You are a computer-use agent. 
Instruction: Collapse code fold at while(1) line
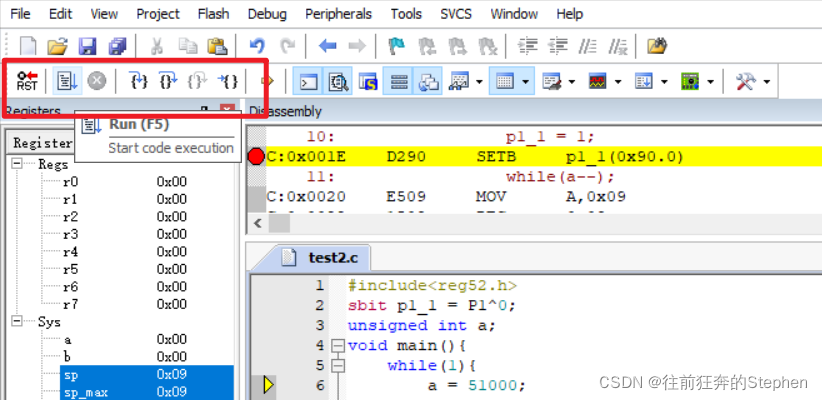tap(338, 365)
